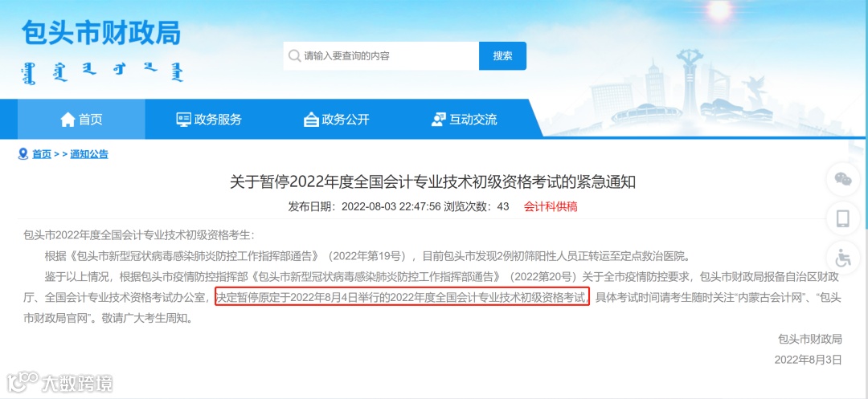
Task: Click the monitor icon beside 政务服务
Action: 183,120
